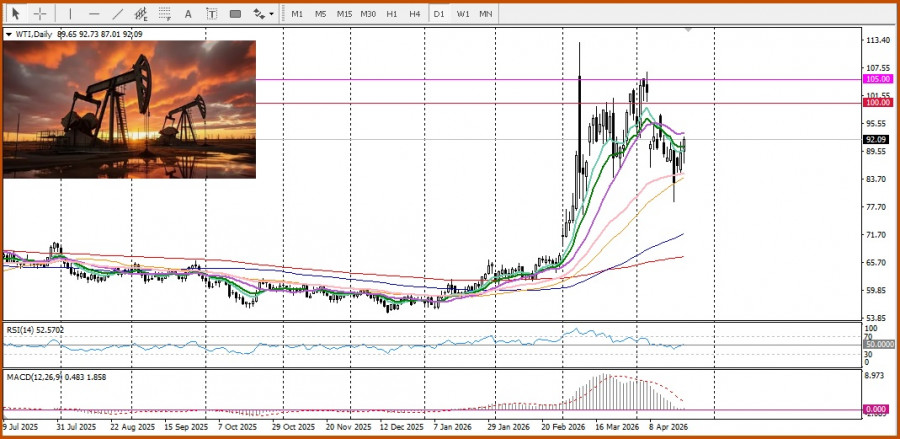
Task: Click the M15 timeframe button
Action: click(x=344, y=14)
